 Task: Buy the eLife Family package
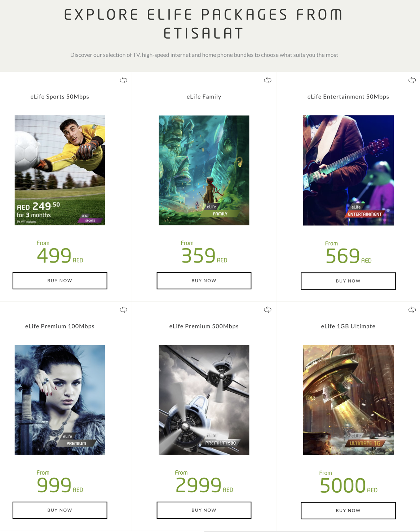(x=204, y=281)
